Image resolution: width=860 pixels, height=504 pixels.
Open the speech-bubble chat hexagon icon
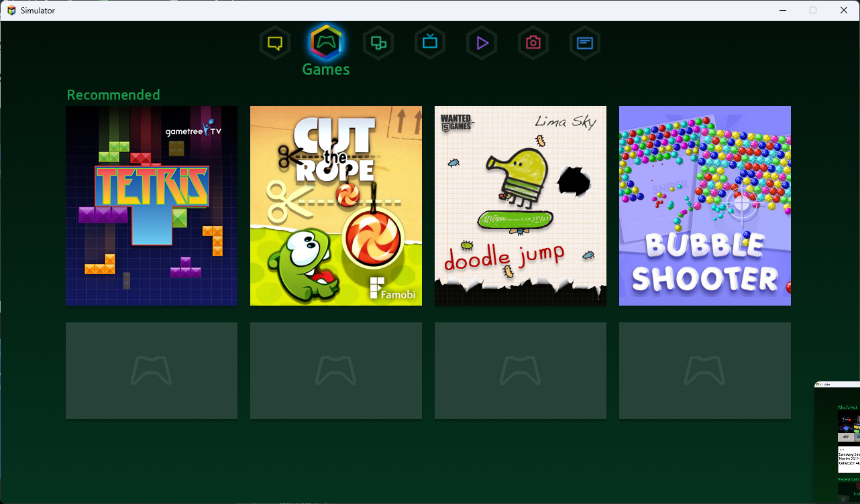pyautogui.click(x=274, y=43)
